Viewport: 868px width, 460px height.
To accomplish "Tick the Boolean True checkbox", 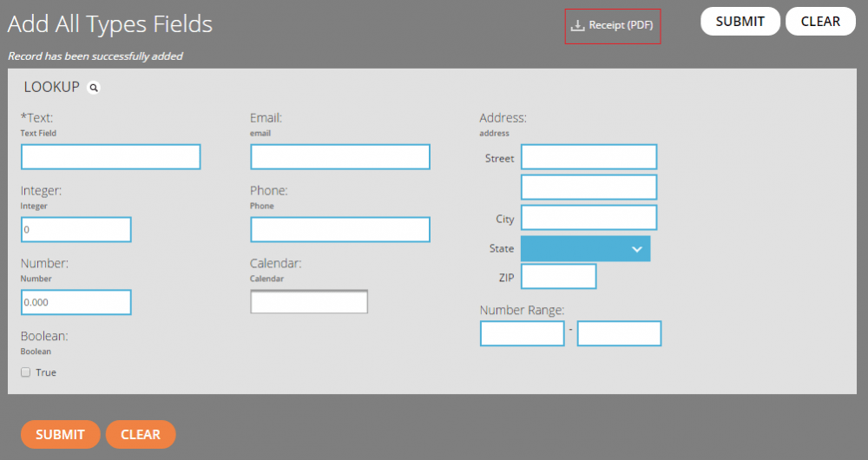I will pyautogui.click(x=25, y=372).
